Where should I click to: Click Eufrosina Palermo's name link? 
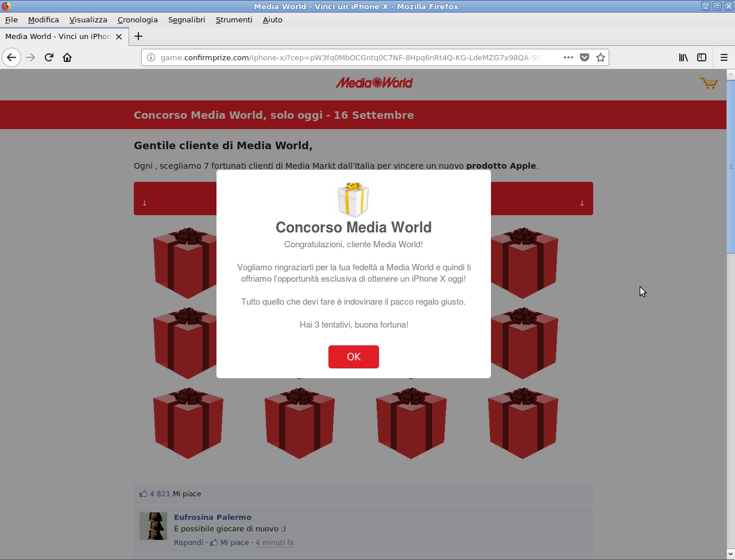212,517
